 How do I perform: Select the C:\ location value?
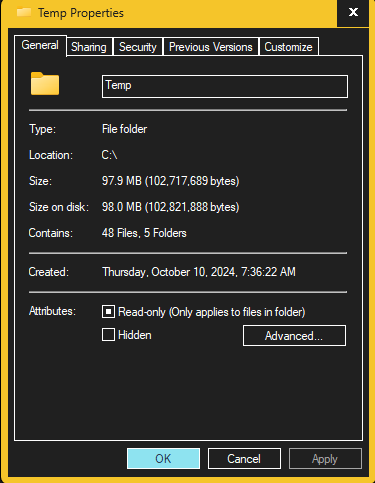tap(109, 155)
